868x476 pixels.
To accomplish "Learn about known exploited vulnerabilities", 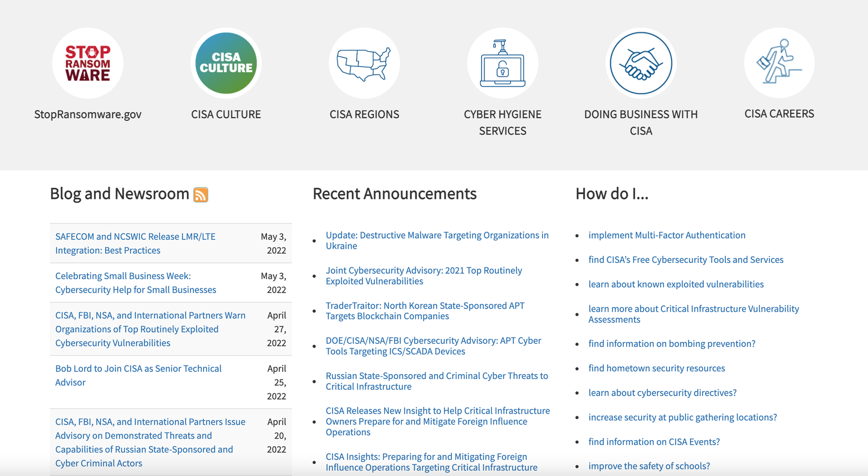I will coord(676,284).
